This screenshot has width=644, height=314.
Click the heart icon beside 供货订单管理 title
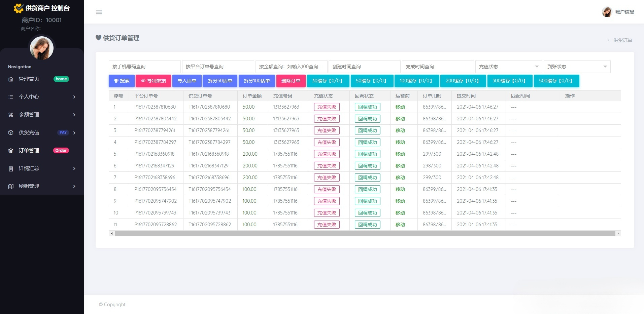[x=98, y=38]
